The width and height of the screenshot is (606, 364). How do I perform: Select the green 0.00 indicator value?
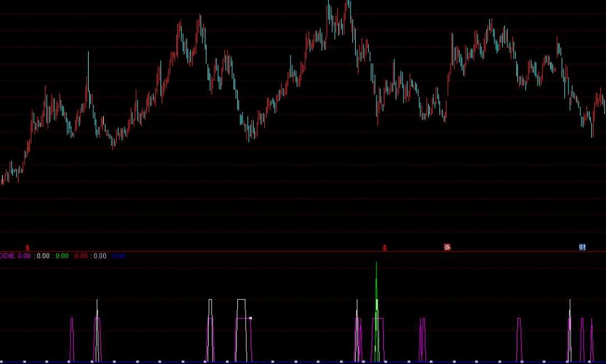pyautogui.click(x=62, y=256)
